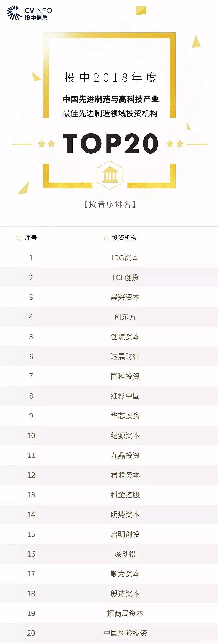Click the gold stars left of TOP20
The width and height of the screenshot is (218, 644).
(46, 144)
